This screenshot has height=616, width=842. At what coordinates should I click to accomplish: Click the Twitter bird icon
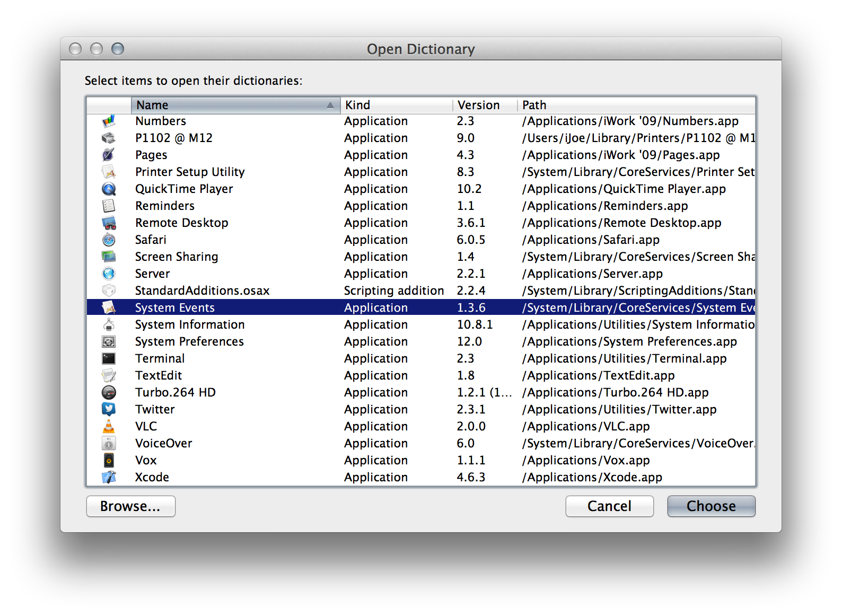109,409
